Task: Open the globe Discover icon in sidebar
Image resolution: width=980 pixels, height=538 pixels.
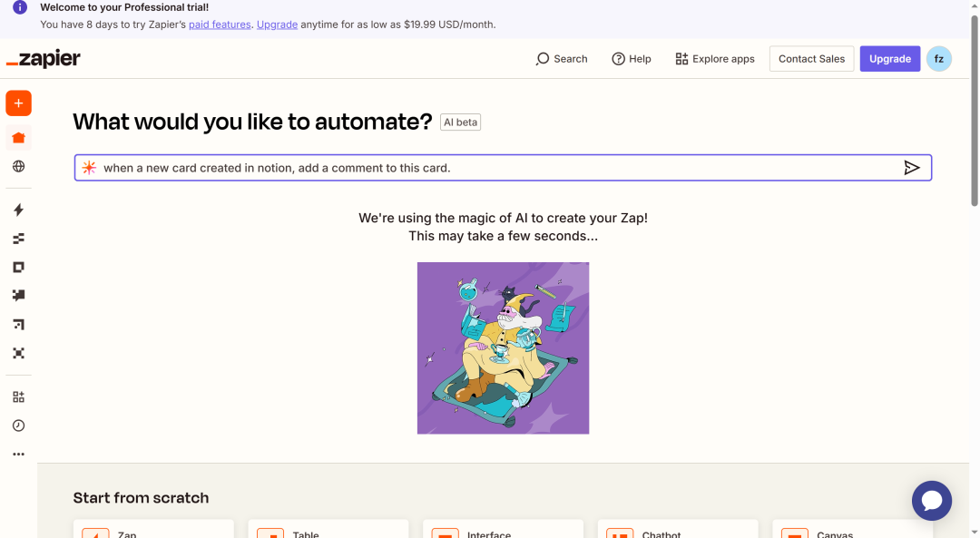Action: coord(19,166)
